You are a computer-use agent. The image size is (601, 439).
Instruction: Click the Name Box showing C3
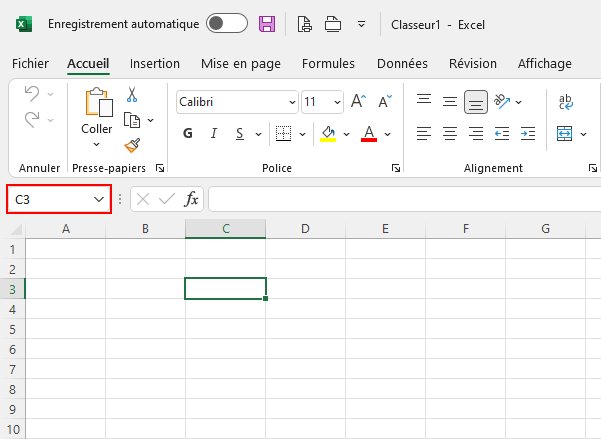[x=59, y=199]
